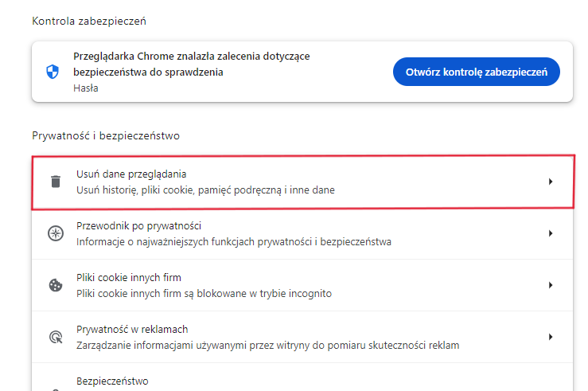Select the Pliki cookie innych firm title
Image resolution: width=588 pixels, height=391 pixels.
tap(129, 277)
